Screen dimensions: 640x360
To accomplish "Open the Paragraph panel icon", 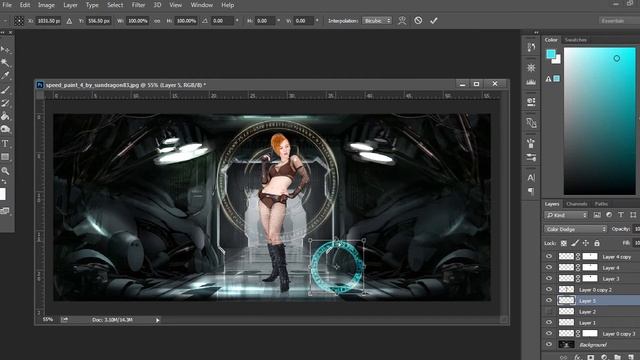I will [x=531, y=191].
